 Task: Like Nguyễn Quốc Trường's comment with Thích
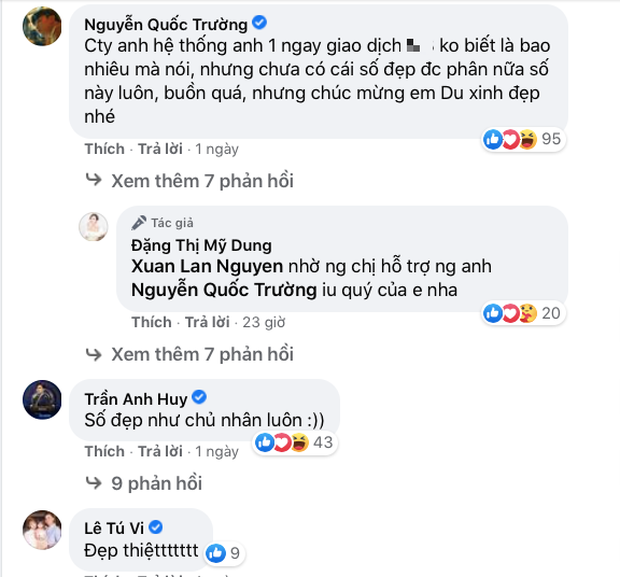coord(104,149)
